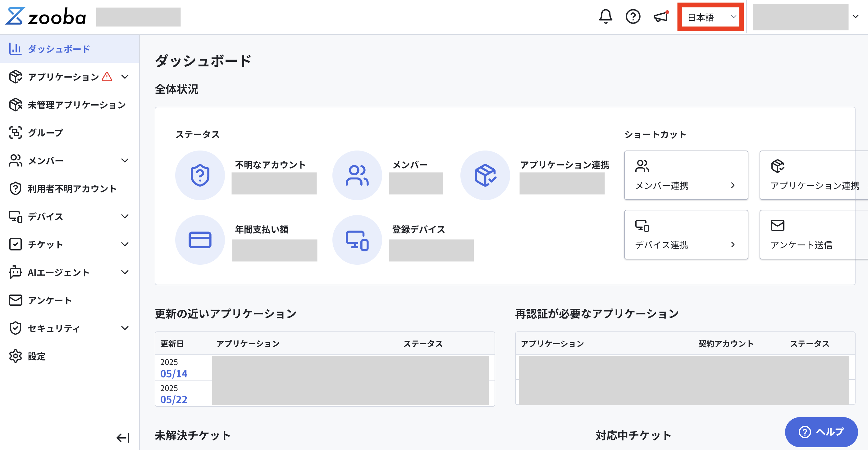Open the アプリケーション連携 shortcut card
Viewport: 868px width, 450px height.
(814, 175)
